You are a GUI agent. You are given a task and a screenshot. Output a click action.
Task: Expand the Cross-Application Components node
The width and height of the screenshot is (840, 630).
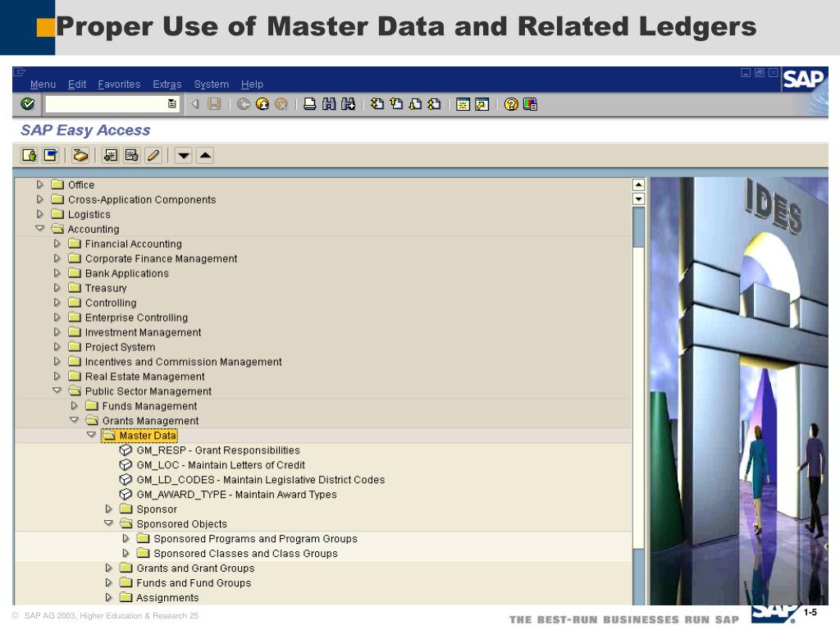pyautogui.click(x=39, y=199)
